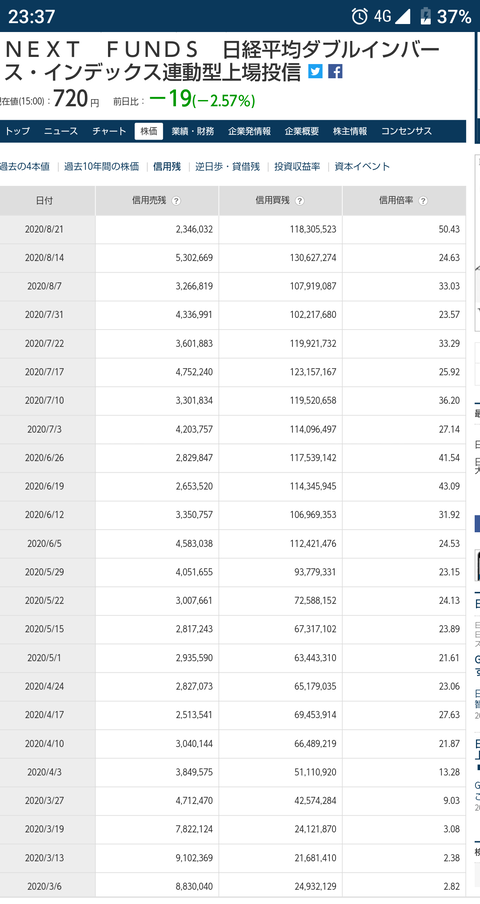480x904 pixels.
Task: Go to the 企業発情報 tab
Action: click(250, 131)
